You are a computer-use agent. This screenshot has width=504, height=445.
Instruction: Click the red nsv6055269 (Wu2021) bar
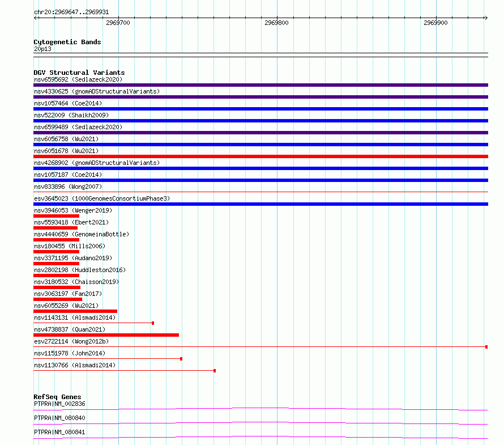point(75,311)
